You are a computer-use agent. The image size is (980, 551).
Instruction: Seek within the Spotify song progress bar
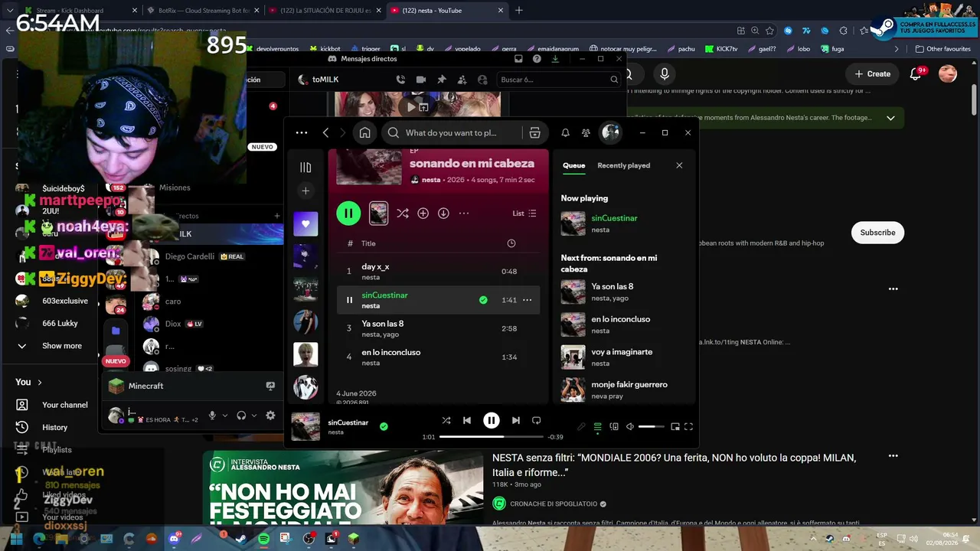coord(492,437)
